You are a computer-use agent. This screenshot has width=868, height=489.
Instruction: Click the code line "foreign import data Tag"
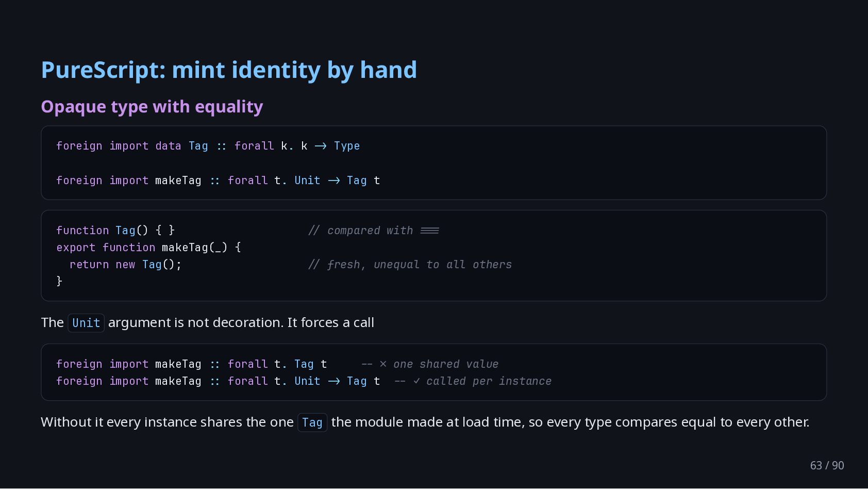(x=208, y=146)
